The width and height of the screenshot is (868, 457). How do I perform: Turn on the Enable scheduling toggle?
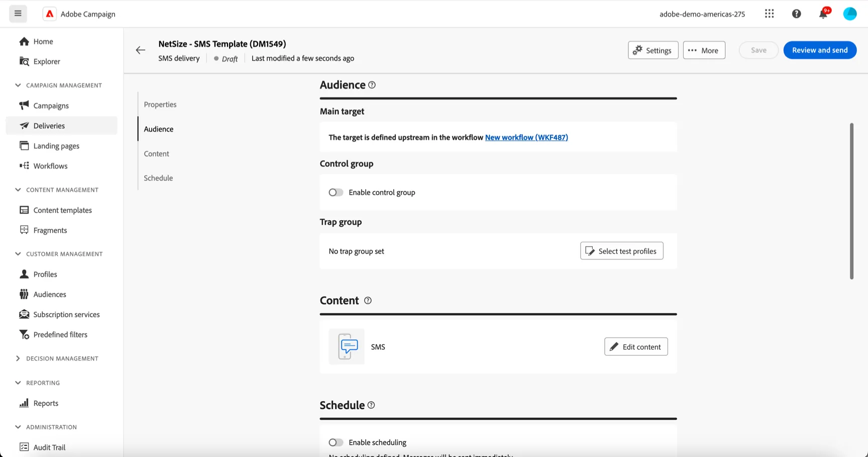point(336,442)
